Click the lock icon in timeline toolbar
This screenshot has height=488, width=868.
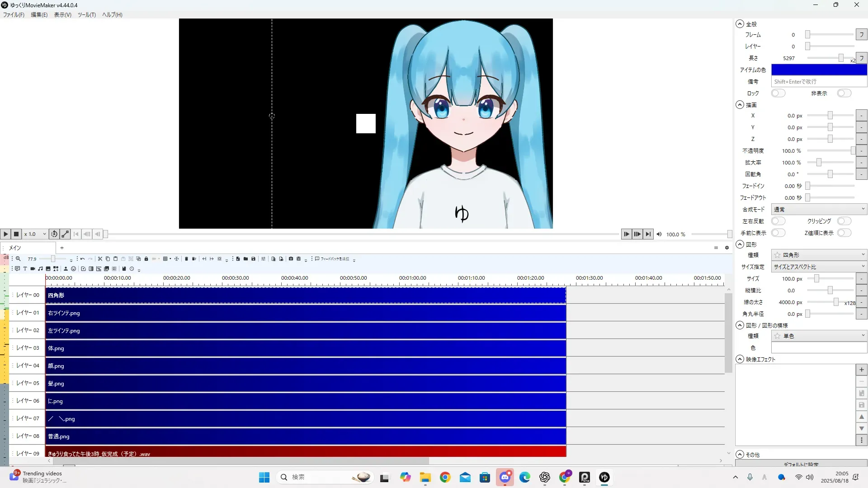point(146,259)
